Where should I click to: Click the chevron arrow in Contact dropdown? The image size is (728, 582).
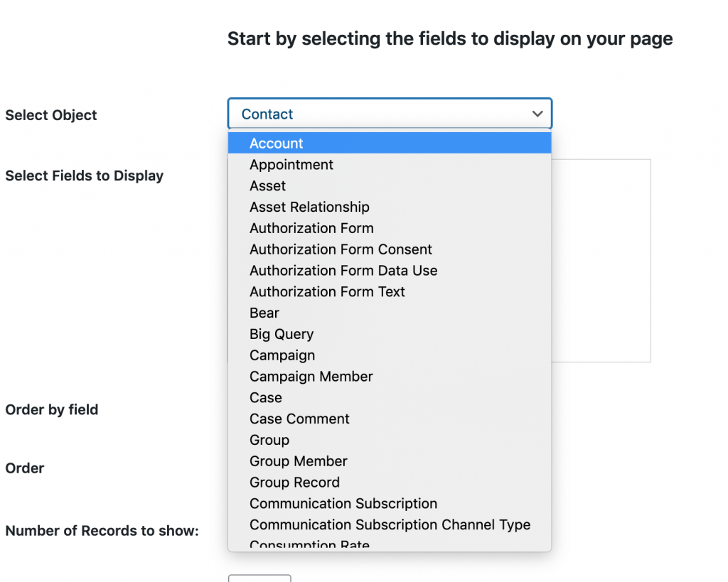[x=537, y=114]
